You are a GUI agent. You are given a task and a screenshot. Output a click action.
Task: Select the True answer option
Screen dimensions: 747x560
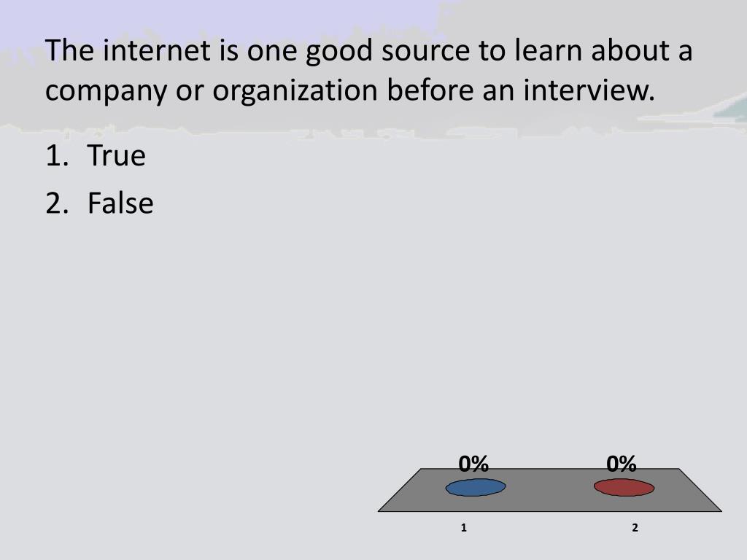(x=116, y=155)
